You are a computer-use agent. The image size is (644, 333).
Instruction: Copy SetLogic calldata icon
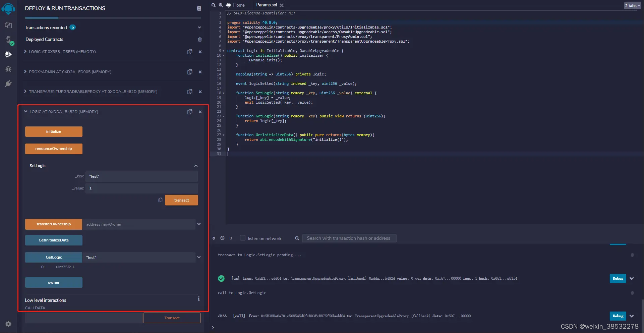[160, 200]
